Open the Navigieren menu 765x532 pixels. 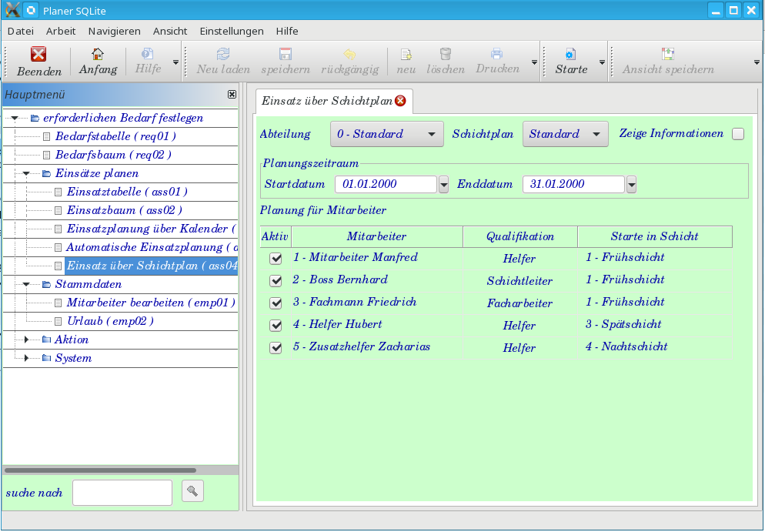click(x=114, y=31)
